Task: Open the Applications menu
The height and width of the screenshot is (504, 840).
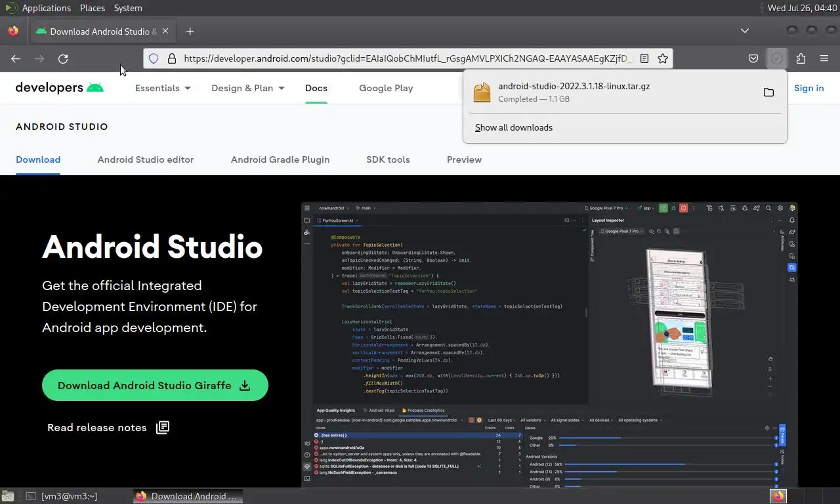Action: pyautogui.click(x=46, y=8)
